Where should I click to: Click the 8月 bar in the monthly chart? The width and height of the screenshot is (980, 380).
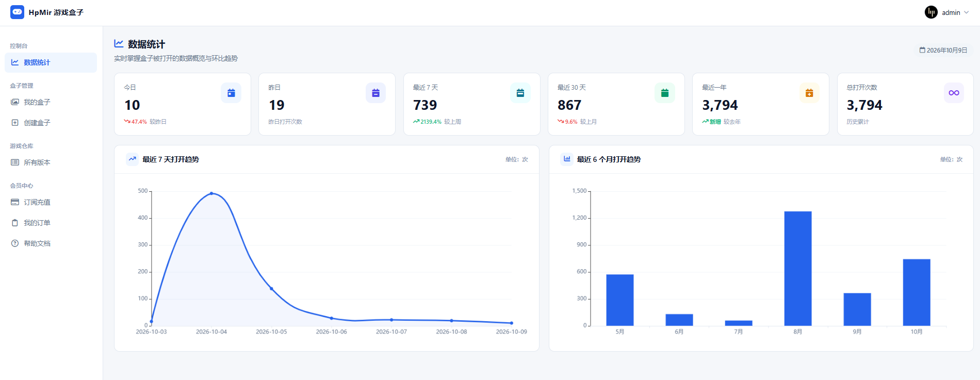[798, 269]
